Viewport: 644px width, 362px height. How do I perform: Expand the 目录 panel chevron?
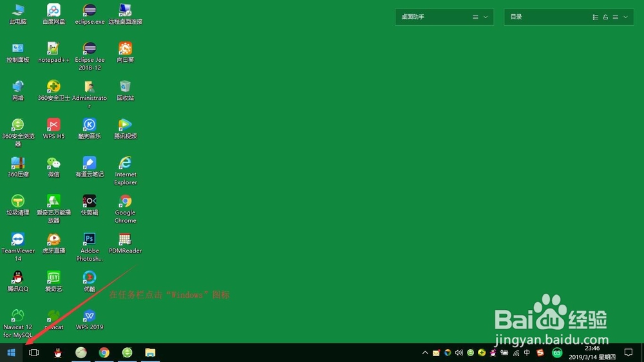[x=625, y=17]
